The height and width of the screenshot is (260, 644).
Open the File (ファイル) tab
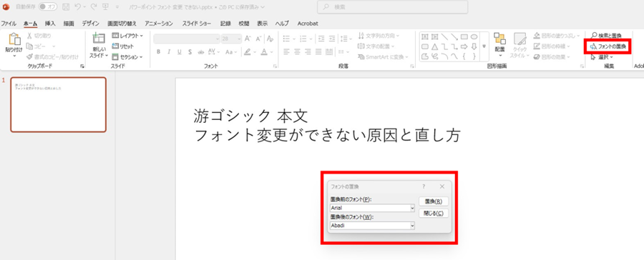pyautogui.click(x=9, y=24)
